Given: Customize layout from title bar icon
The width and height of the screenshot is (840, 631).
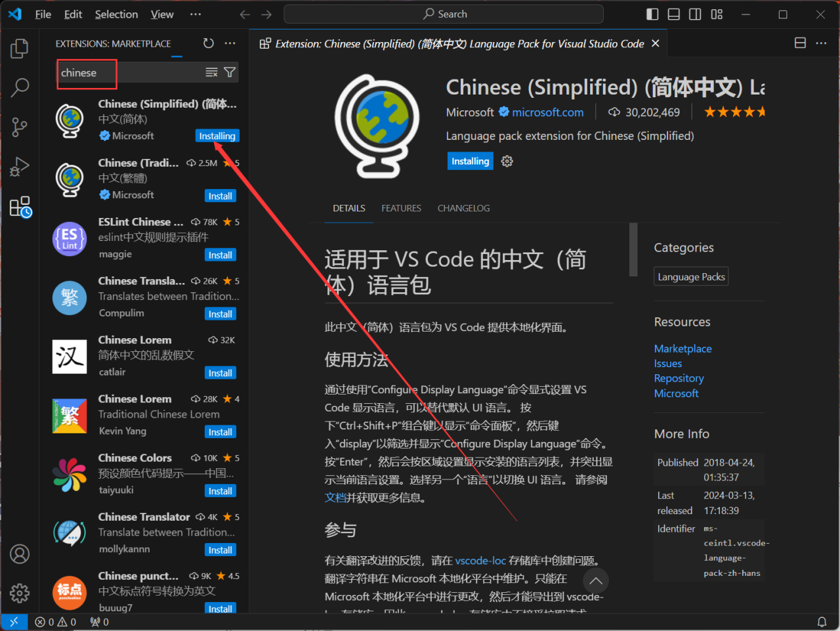Looking at the screenshot, I should pos(717,14).
